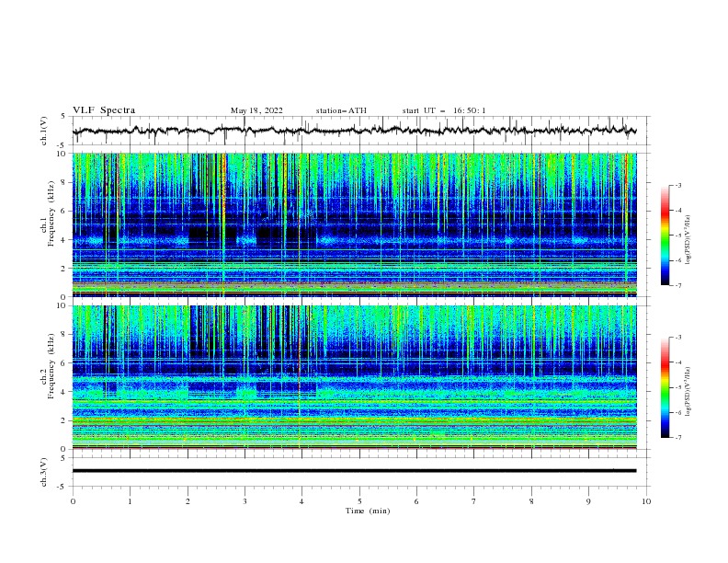Click the time axis tick label "2"

[188, 501]
